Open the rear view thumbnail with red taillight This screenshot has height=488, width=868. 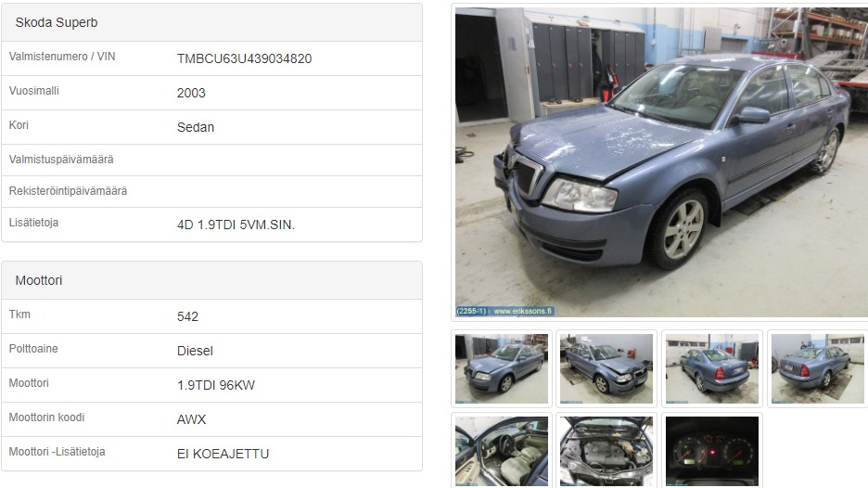pos(712,368)
